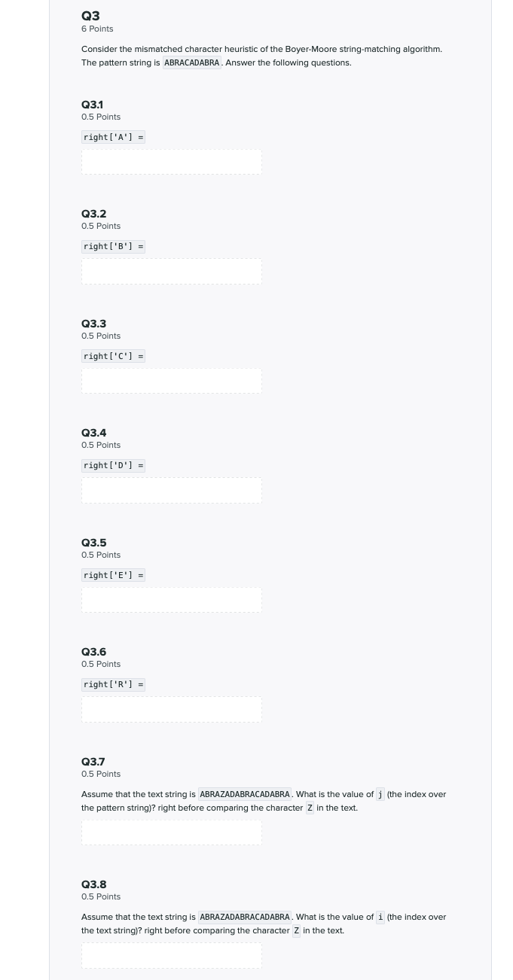The width and height of the screenshot is (513, 980).
Task: Select the answer field under right['C']
Action: [172, 381]
